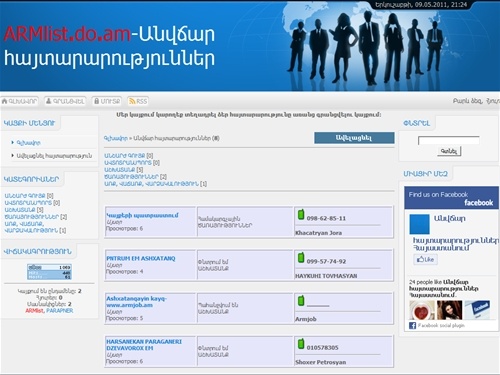The width and height of the screenshot is (500, 375).
Task: Open the main list category with [2]
Action: [131, 176]
